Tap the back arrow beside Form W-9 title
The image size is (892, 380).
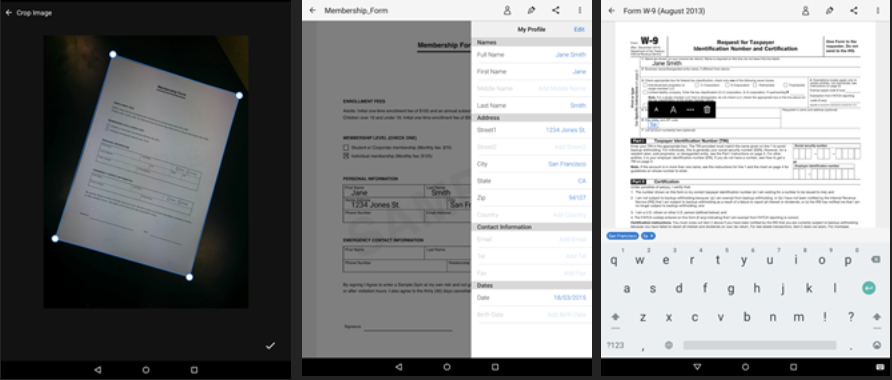612,11
